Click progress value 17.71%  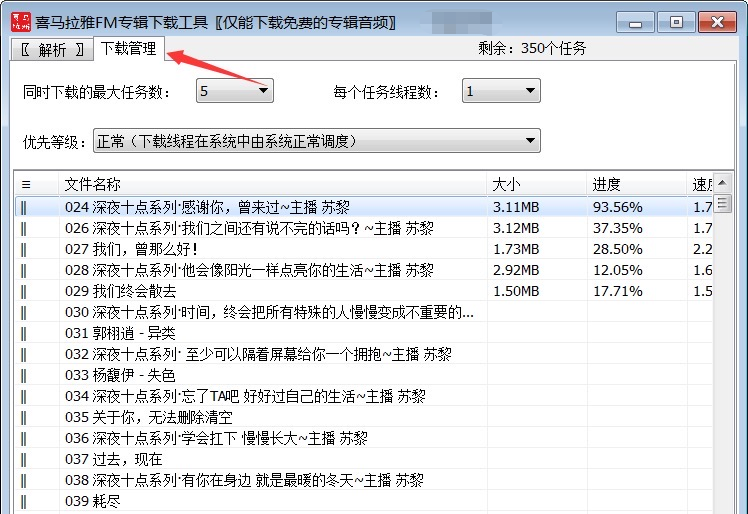click(618, 291)
